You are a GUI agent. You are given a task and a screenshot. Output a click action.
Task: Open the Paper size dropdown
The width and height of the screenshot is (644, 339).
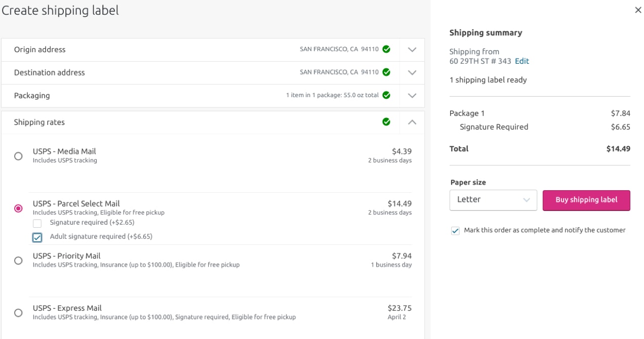click(x=493, y=200)
